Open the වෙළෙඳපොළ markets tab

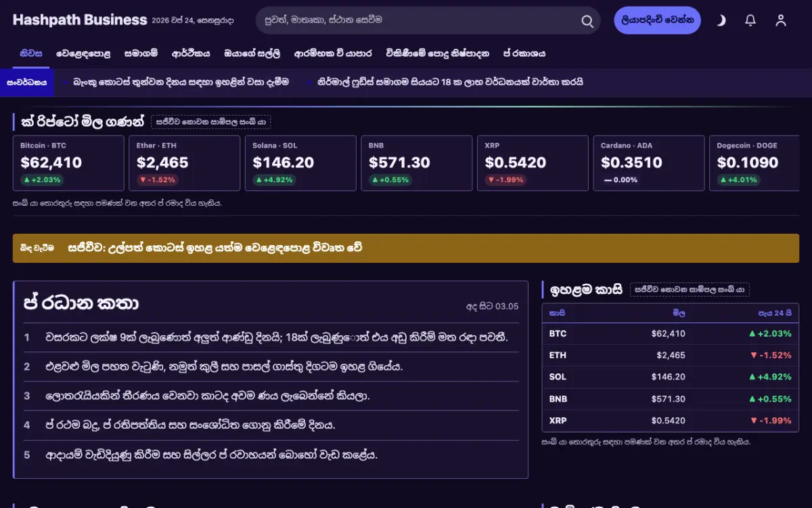pyautogui.click(x=83, y=53)
